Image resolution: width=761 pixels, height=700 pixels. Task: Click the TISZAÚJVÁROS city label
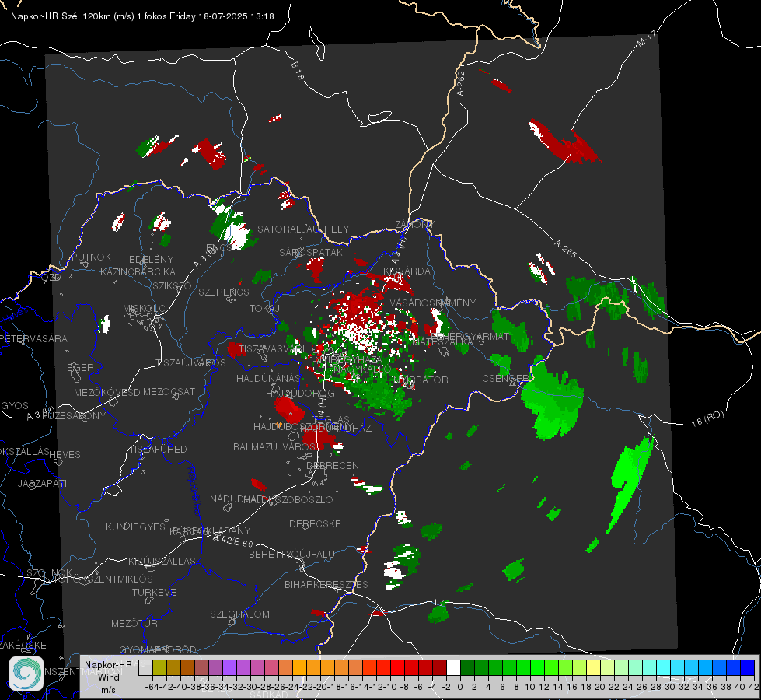(x=190, y=363)
